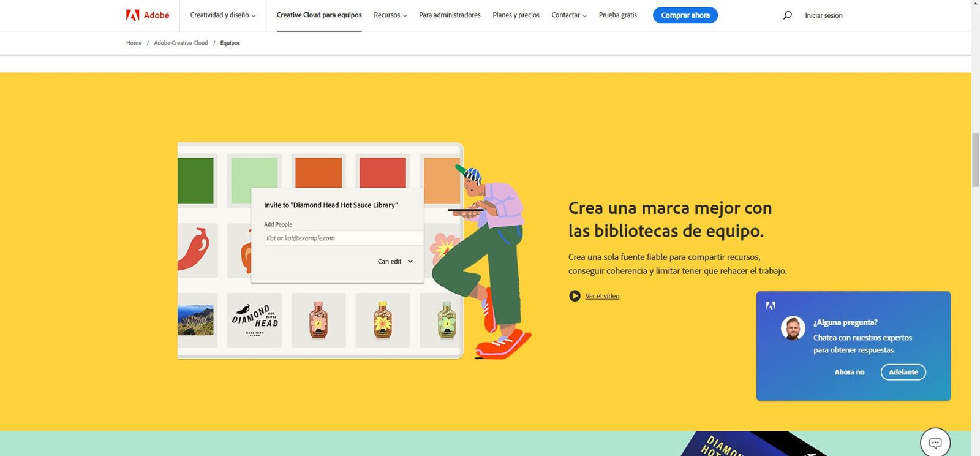Click the Adobe icon in chat popup
Screen dimensions: 980x456
771,306
